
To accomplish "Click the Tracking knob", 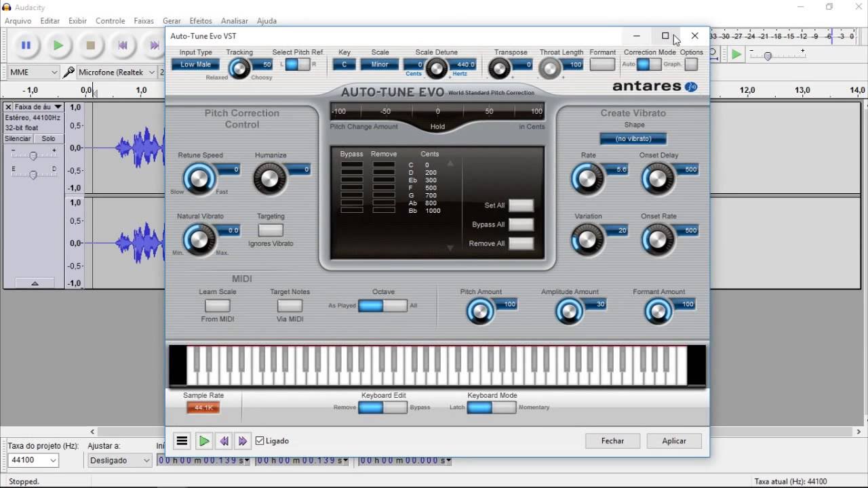I will pos(239,68).
